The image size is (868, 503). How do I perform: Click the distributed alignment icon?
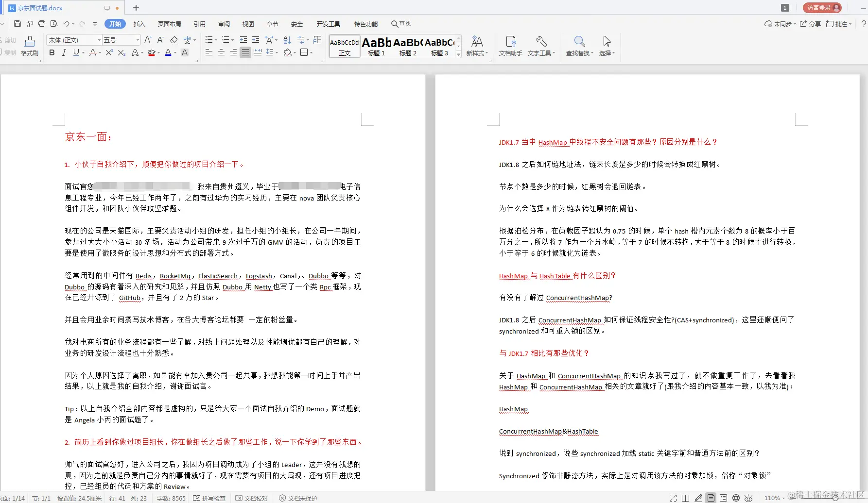coord(258,52)
